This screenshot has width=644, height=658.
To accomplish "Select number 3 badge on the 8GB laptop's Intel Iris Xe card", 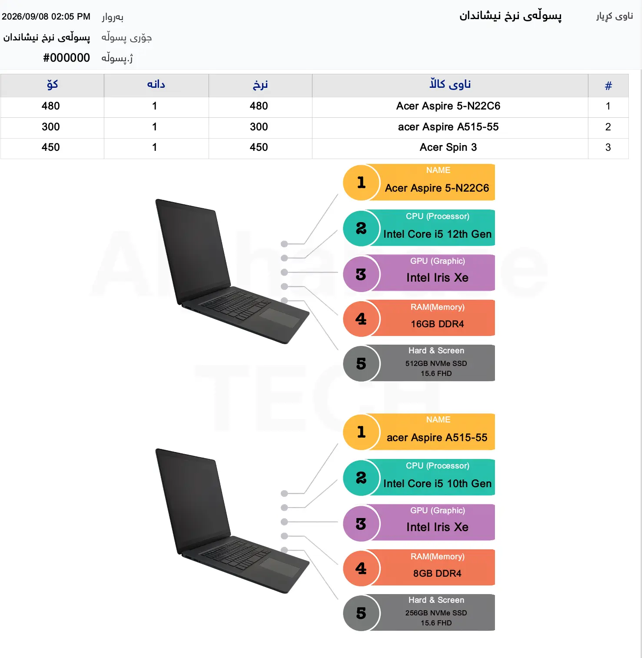I will click(361, 524).
